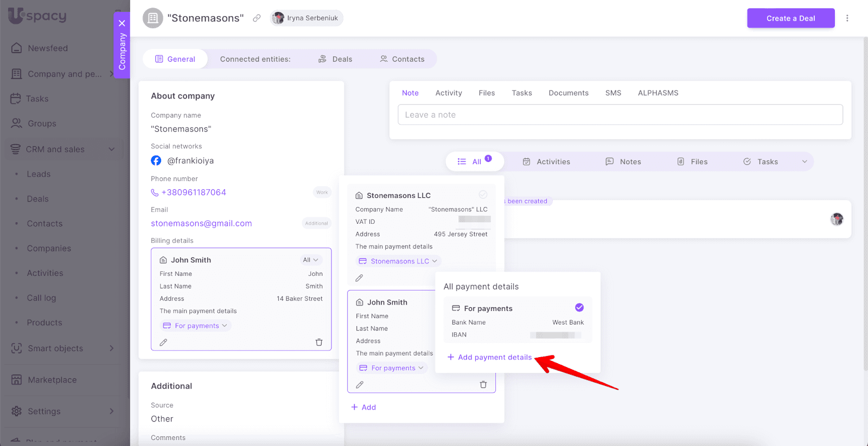Click the Facebook icon next to @frankioiya
Image resolution: width=868 pixels, height=446 pixels.
pyautogui.click(x=156, y=160)
